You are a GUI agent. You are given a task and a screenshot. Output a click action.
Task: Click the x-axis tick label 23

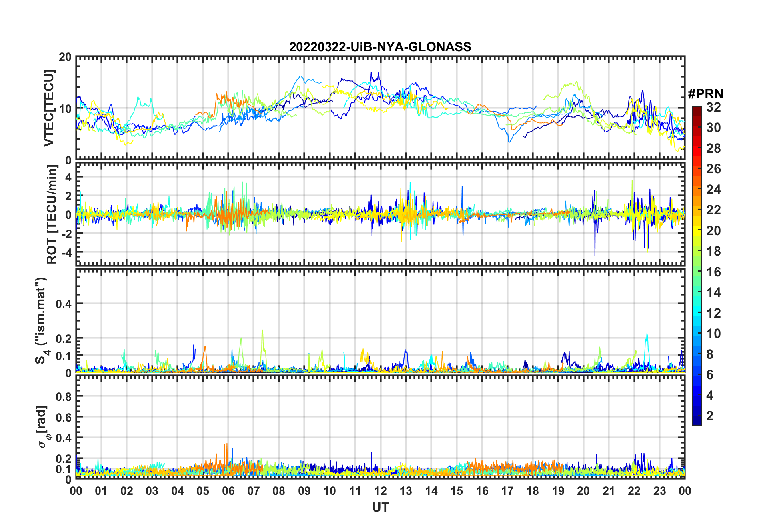(x=659, y=491)
